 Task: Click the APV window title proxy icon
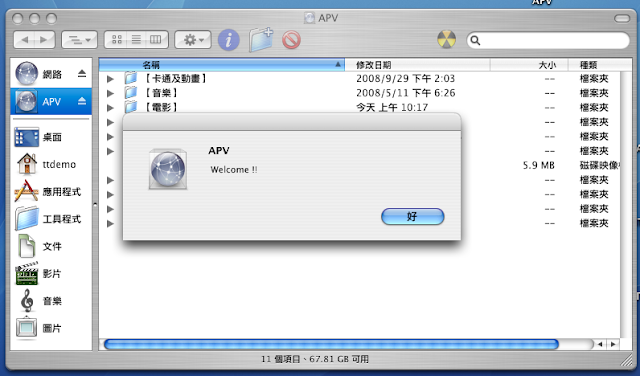309,18
